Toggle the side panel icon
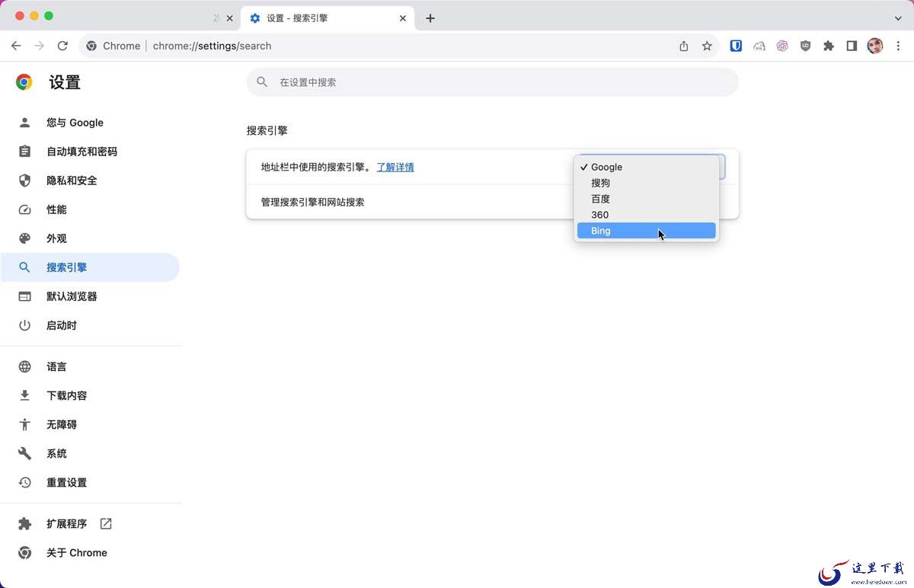The width and height of the screenshot is (914, 588). pyautogui.click(x=852, y=46)
